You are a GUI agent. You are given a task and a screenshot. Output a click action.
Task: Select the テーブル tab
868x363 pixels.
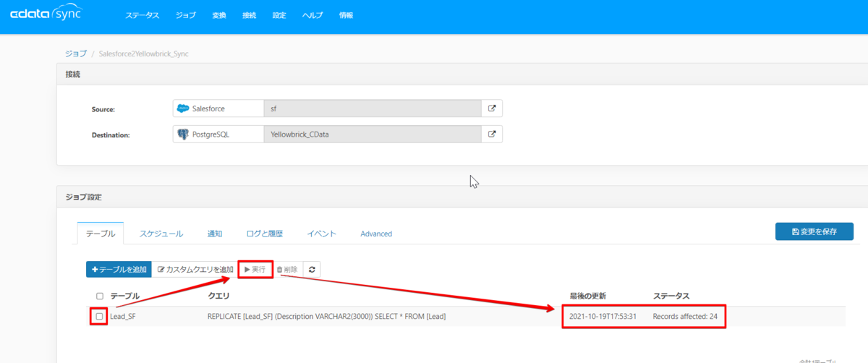100,234
